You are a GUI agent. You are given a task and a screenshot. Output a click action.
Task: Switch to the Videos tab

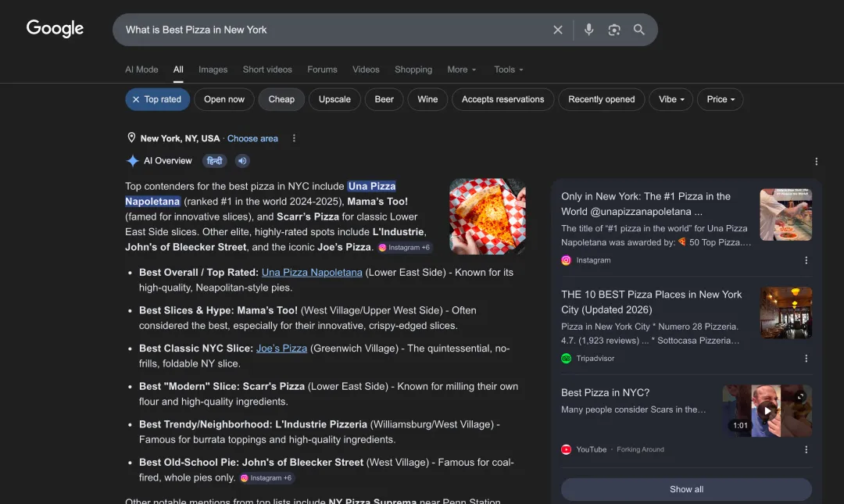pyautogui.click(x=366, y=70)
